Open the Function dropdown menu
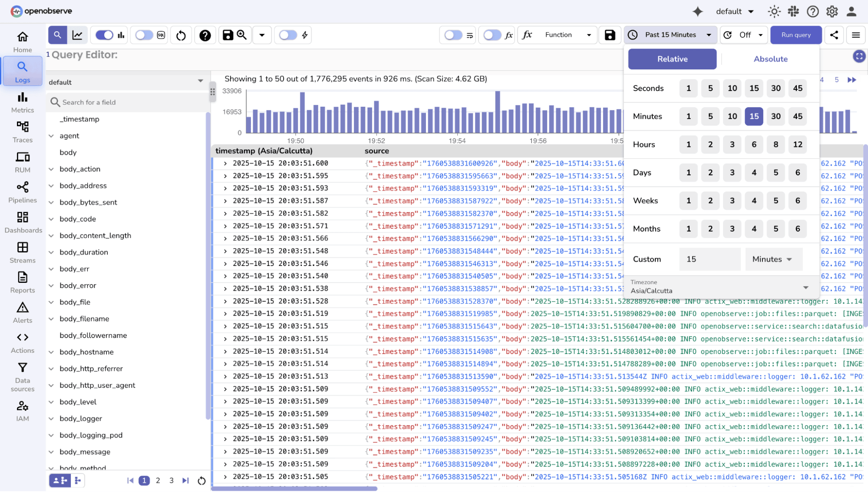Screen dimensions: 868x492 click(557, 35)
